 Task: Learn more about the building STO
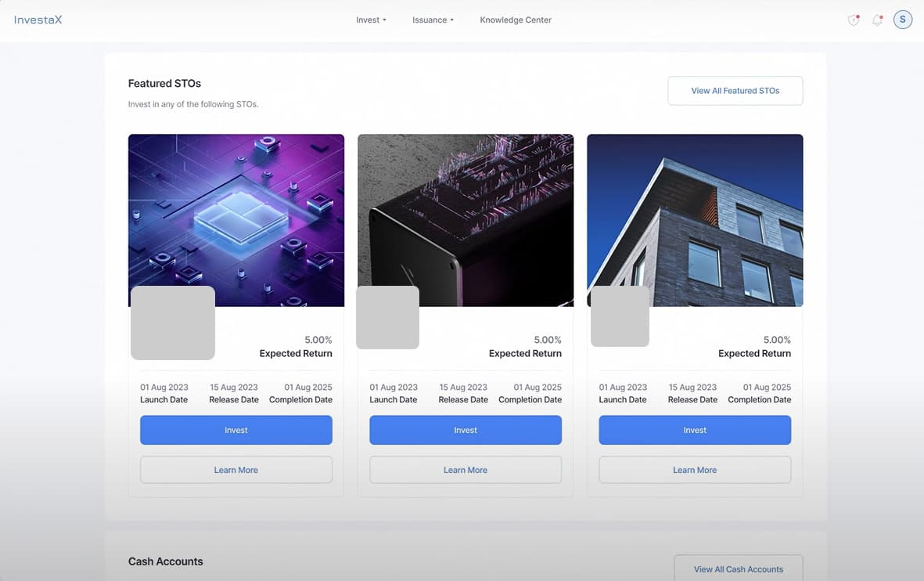pos(695,470)
